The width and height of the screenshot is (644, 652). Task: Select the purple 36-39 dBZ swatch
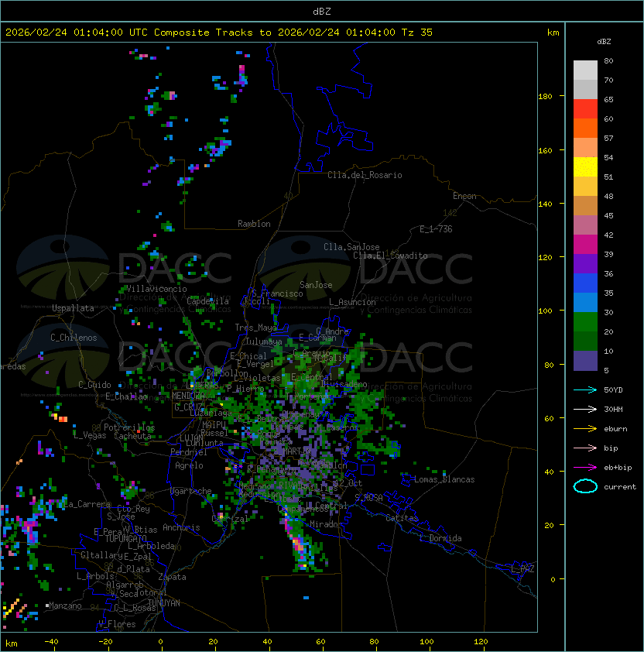tap(585, 263)
